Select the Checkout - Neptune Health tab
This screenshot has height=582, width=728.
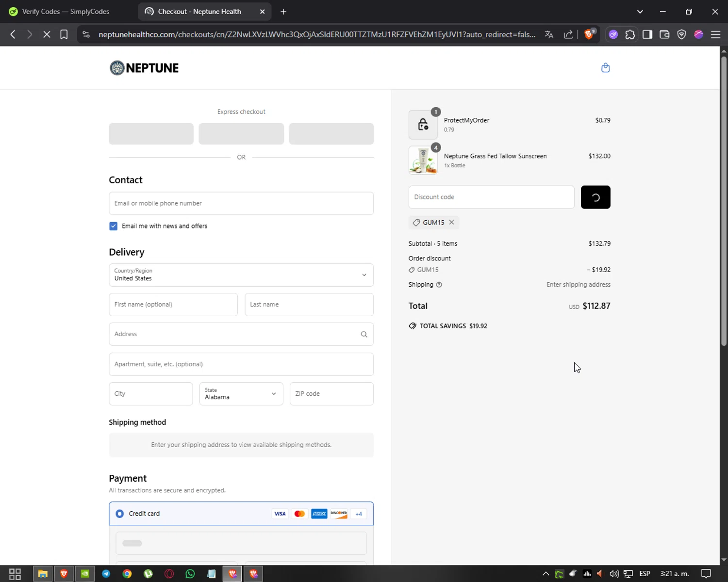pos(199,12)
